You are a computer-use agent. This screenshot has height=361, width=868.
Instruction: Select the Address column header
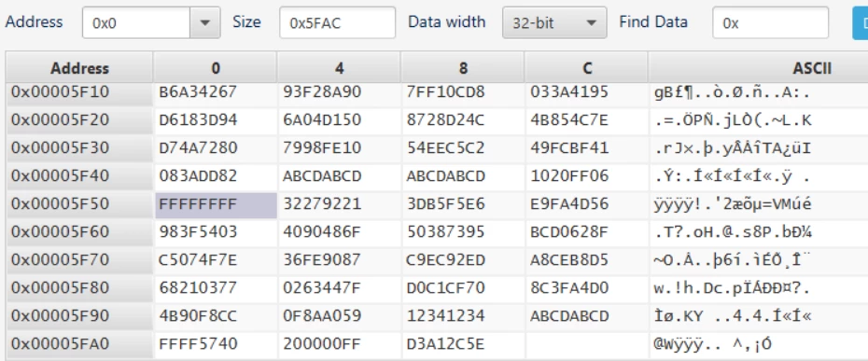pos(79,68)
